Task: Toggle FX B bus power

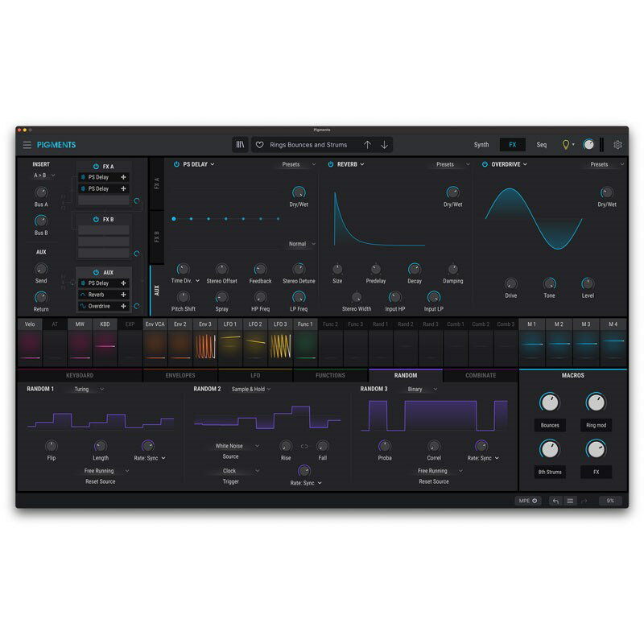Action: coord(96,219)
